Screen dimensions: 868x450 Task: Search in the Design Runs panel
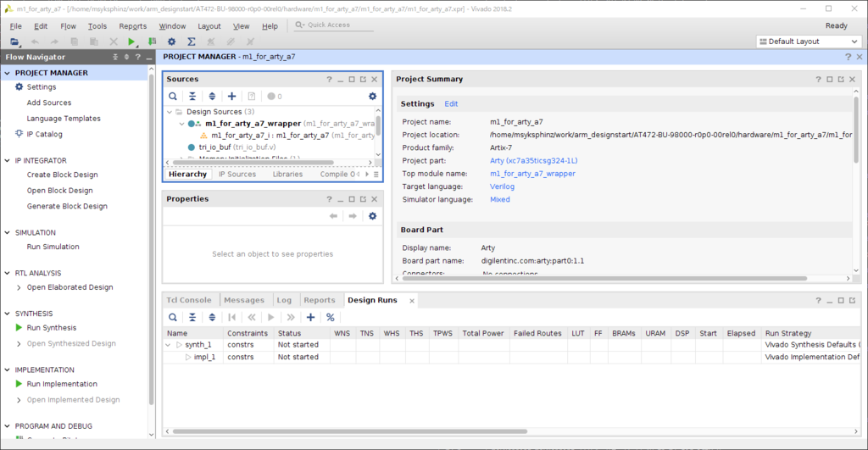click(173, 317)
